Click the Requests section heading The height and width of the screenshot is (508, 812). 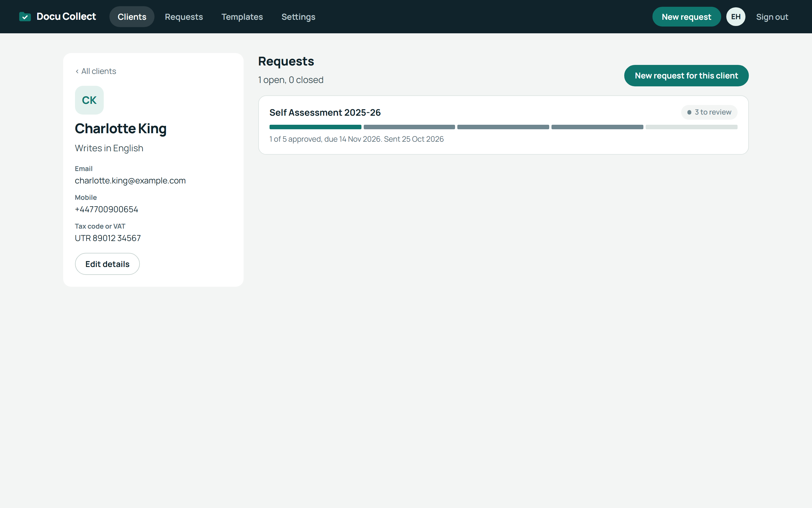coord(286,62)
